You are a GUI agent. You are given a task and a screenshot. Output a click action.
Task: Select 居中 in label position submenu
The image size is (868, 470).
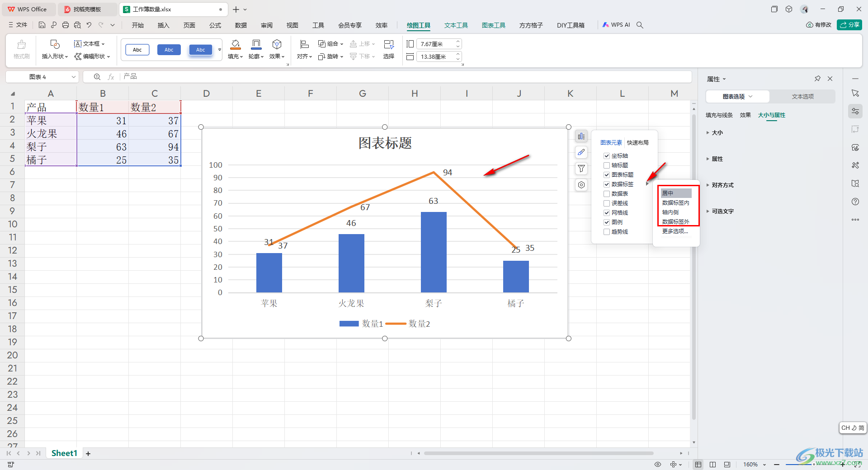676,193
